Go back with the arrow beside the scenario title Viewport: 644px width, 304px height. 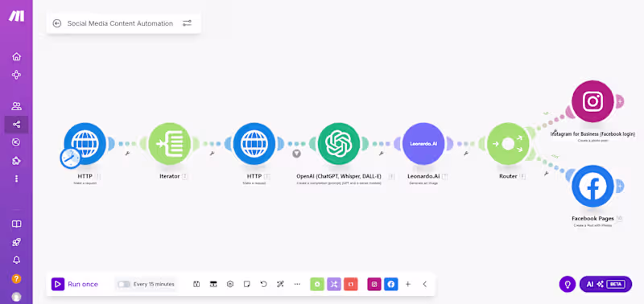tap(57, 23)
